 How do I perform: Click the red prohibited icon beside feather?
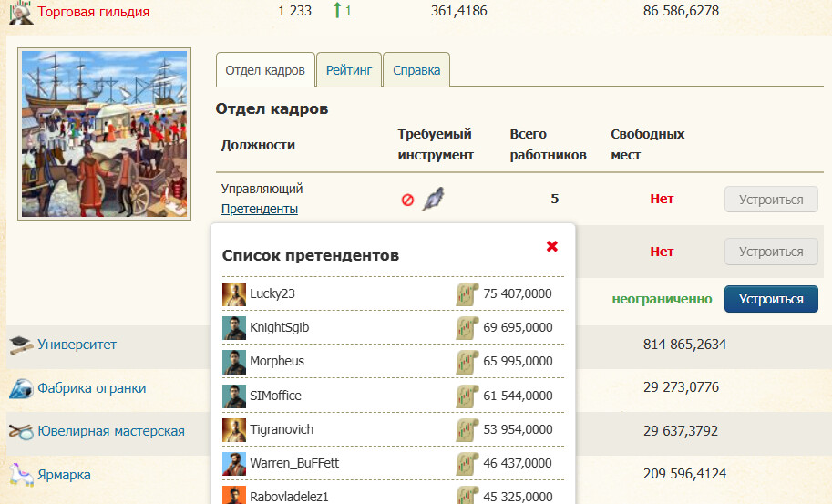[407, 200]
